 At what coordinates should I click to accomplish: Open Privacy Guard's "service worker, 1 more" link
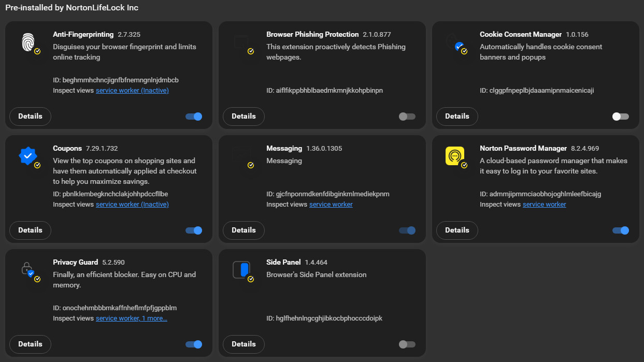pos(131,318)
